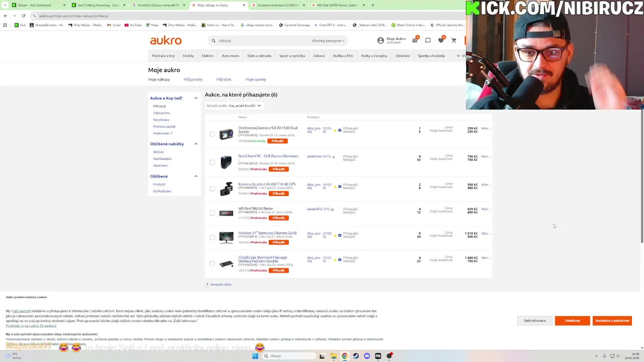
Task: Open the Můj účet tab
Action: click(x=224, y=79)
